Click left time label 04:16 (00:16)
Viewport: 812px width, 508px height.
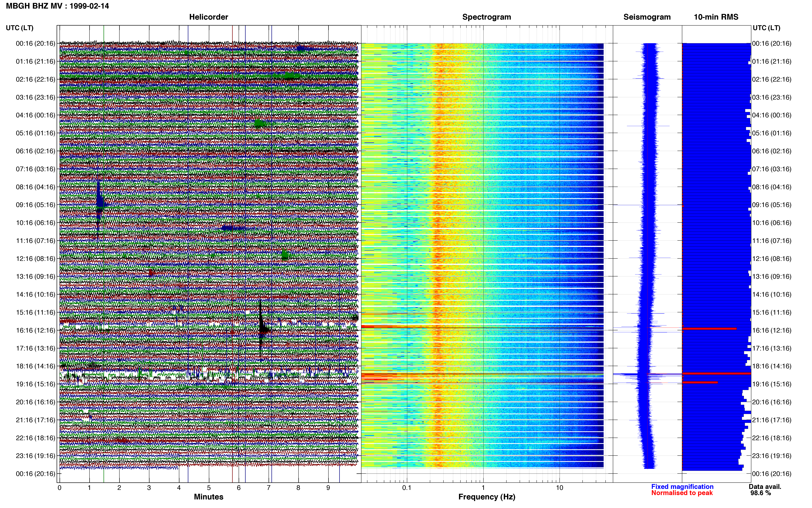click(x=36, y=115)
